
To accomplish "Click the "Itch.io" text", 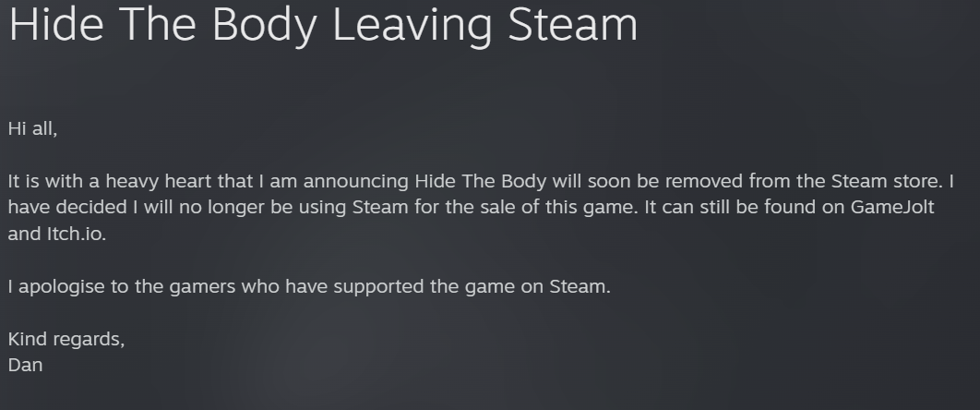I will coord(76,234).
